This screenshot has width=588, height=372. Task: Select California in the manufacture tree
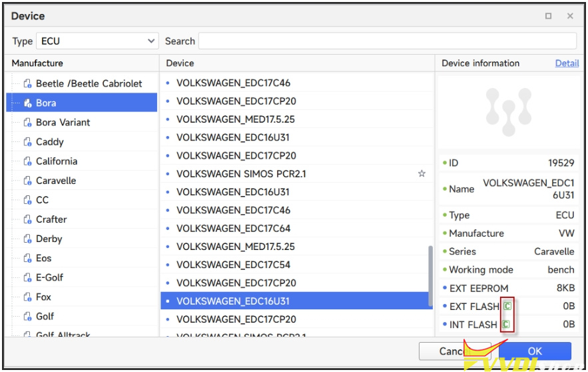click(57, 161)
